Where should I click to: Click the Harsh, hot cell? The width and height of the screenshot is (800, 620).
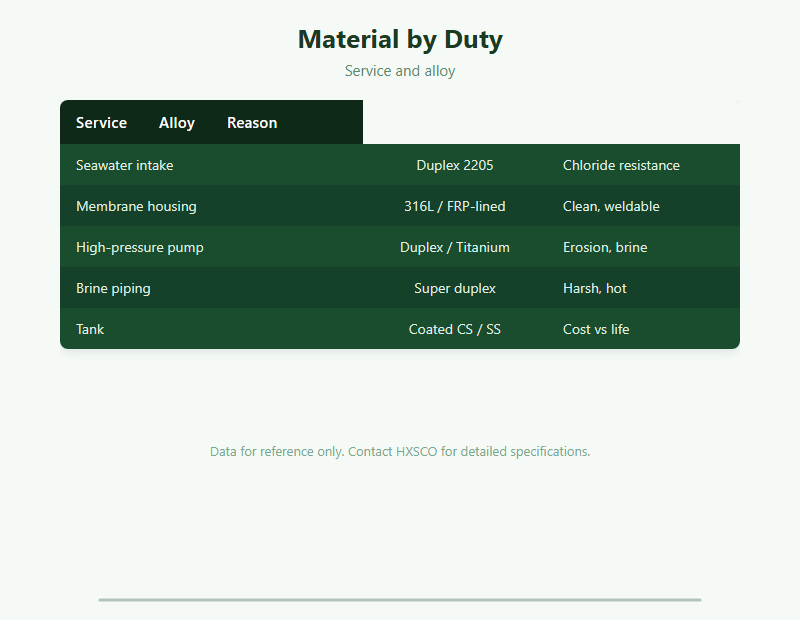coord(643,288)
